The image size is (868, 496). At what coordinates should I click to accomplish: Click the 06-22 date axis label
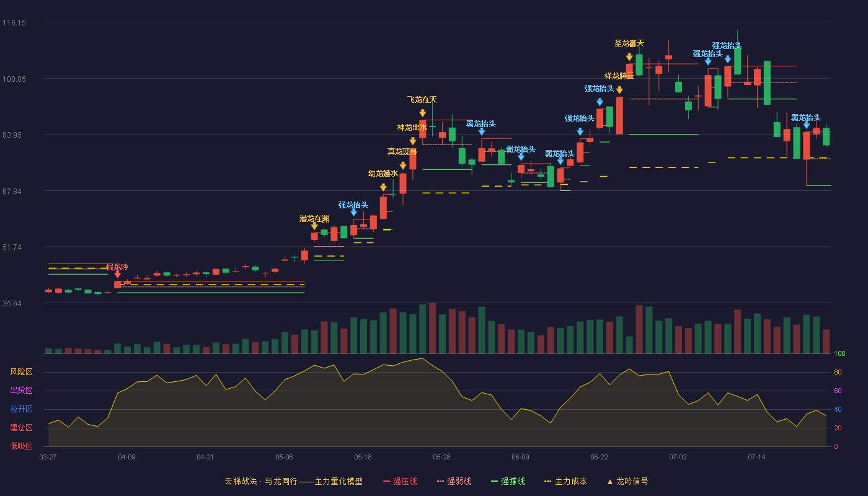pyautogui.click(x=599, y=457)
